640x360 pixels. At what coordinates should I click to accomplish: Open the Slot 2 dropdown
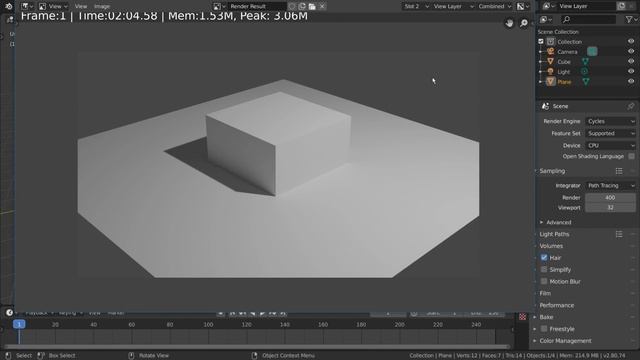[416, 6]
